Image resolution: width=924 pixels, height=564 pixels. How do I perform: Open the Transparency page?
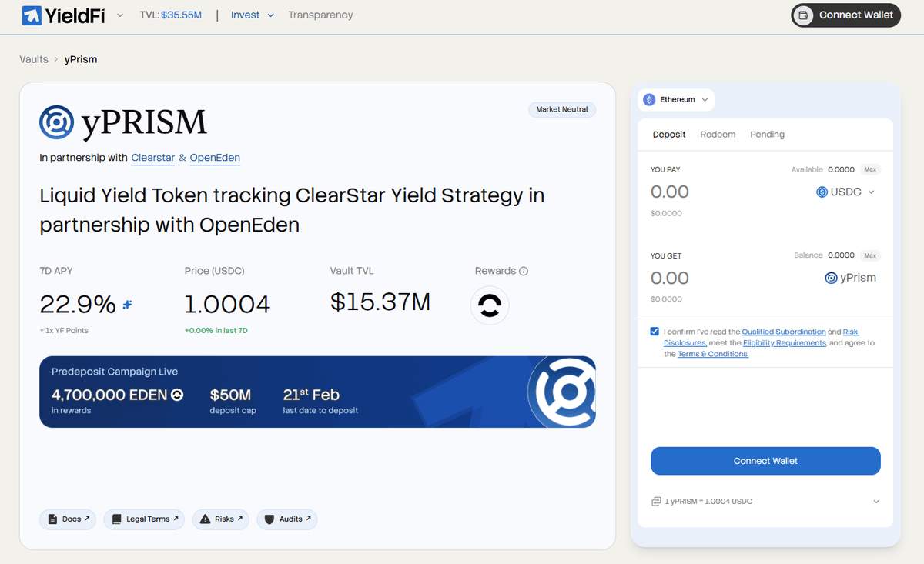point(320,15)
